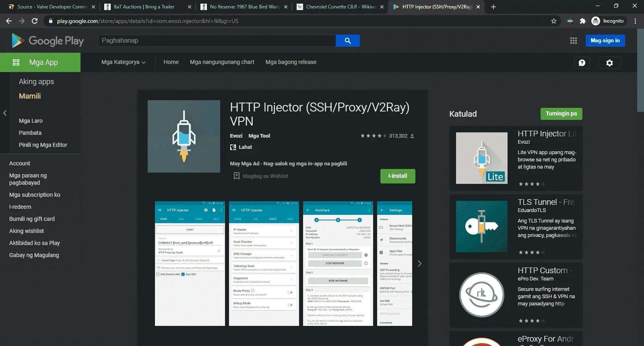Click the browser back arrow
Viewport: 644px width, 346px height.
(9, 21)
